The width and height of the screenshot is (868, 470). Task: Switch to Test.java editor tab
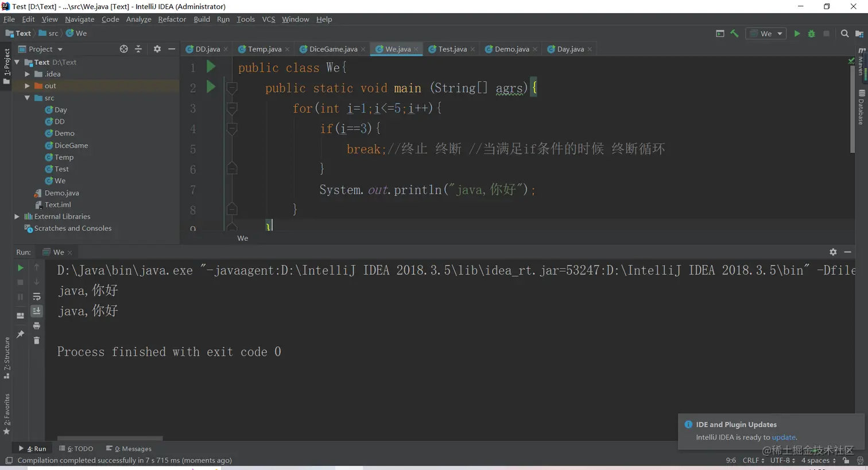(452, 49)
